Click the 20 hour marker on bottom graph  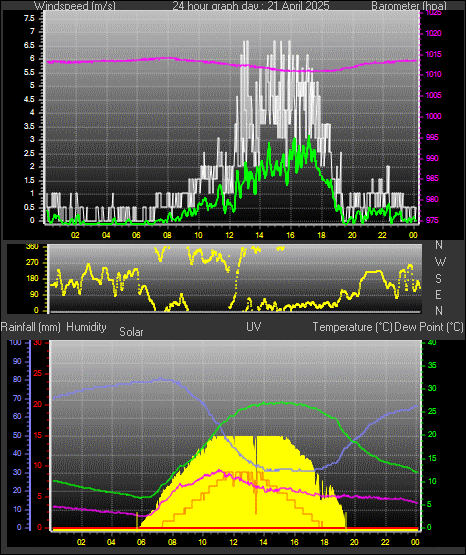pyautogui.click(x=354, y=542)
